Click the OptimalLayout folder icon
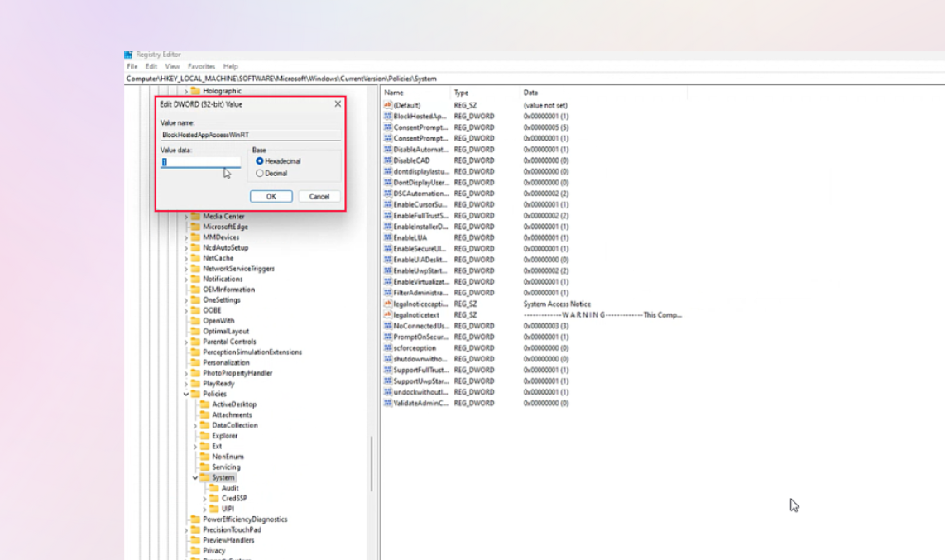 [x=195, y=331]
